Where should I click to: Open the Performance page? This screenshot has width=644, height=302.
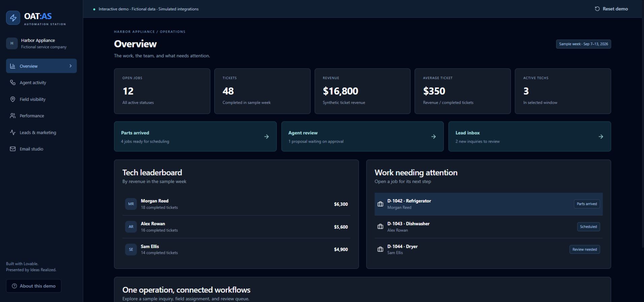coord(41,116)
